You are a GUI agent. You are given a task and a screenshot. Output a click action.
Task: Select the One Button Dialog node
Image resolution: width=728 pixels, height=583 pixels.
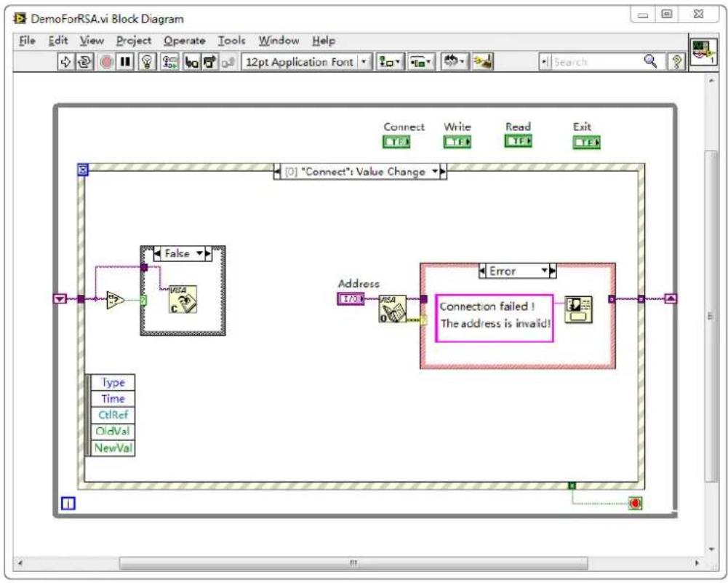click(578, 309)
